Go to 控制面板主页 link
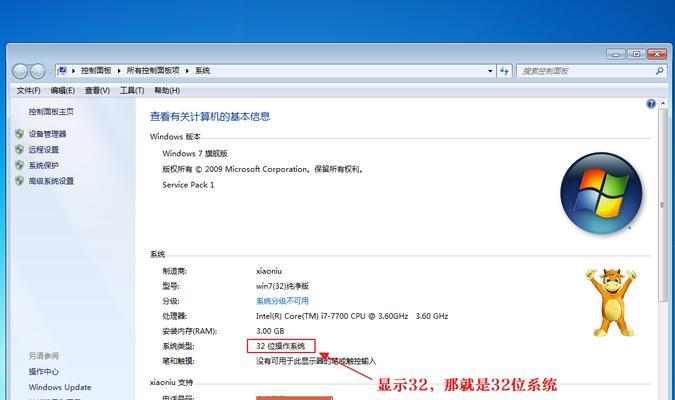Screen dimensions: 675x400 pyautogui.click(x=51, y=112)
